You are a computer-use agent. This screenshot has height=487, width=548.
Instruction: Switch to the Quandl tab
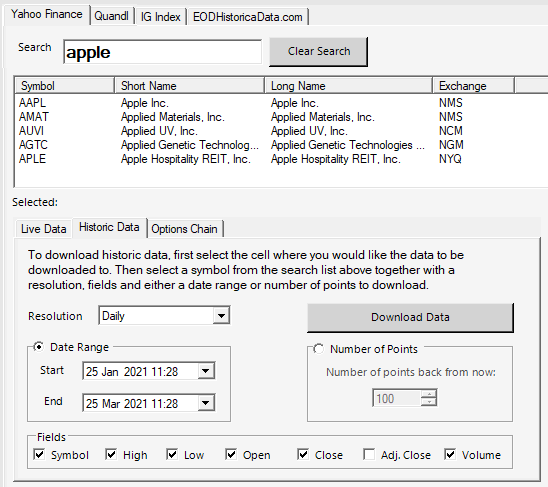[112, 16]
